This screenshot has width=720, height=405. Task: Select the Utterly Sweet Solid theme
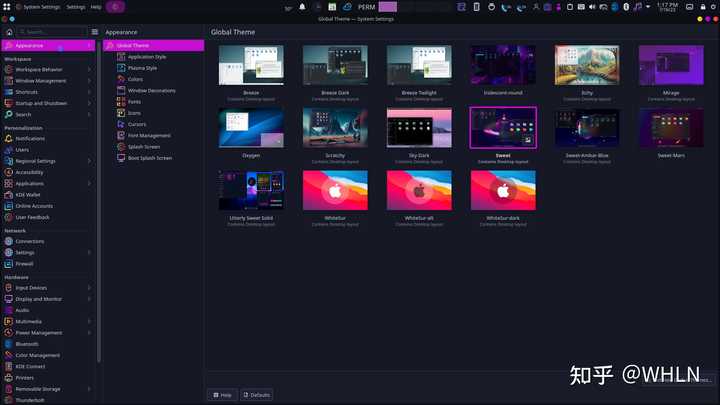[251, 191]
